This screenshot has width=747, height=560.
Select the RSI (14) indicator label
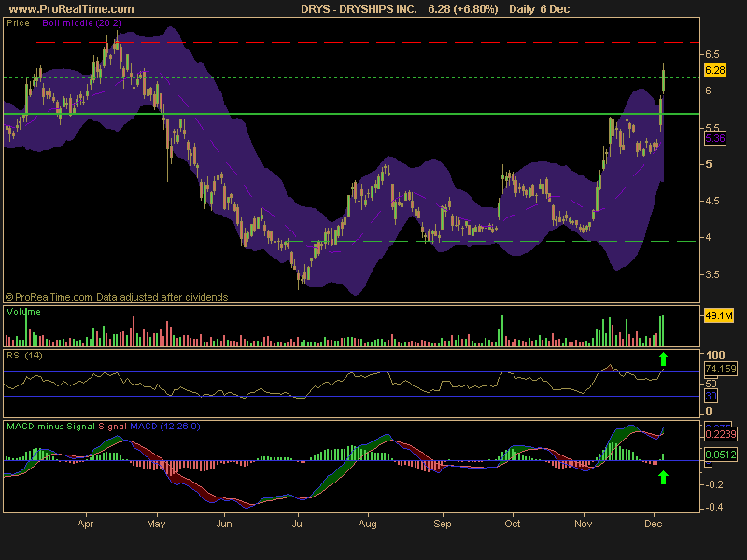[x=24, y=356]
